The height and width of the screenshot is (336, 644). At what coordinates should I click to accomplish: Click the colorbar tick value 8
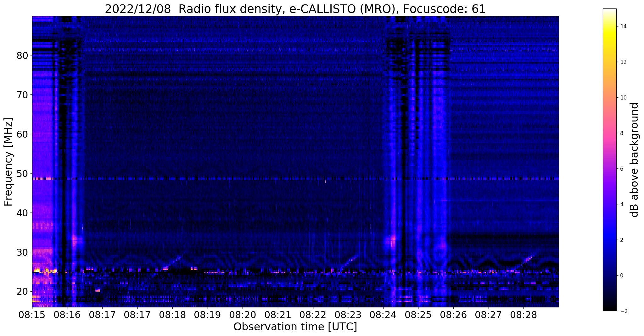point(622,133)
